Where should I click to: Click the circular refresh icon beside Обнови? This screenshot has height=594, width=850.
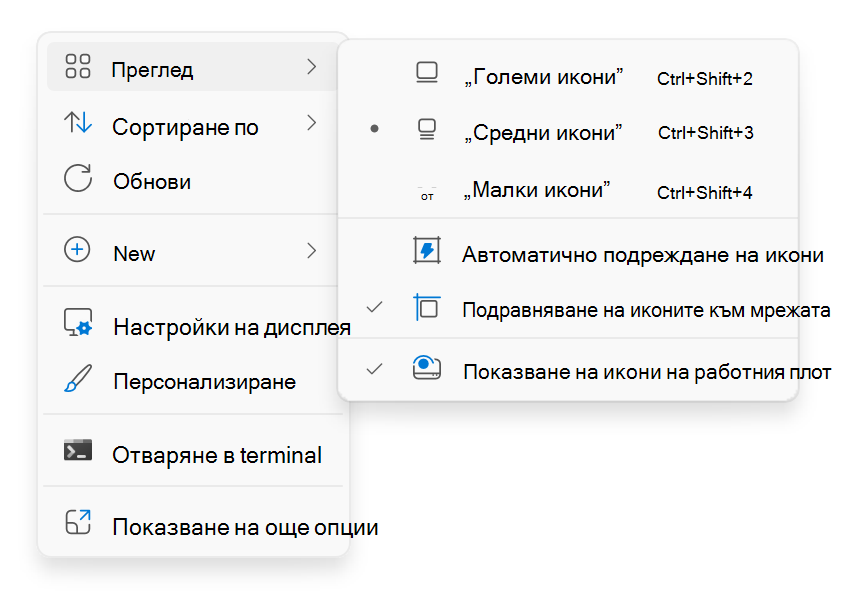[78, 178]
